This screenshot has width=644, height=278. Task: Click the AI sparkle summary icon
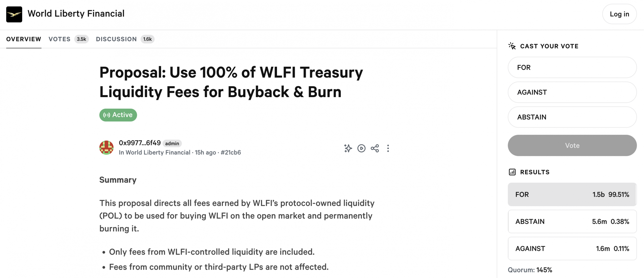(x=348, y=148)
